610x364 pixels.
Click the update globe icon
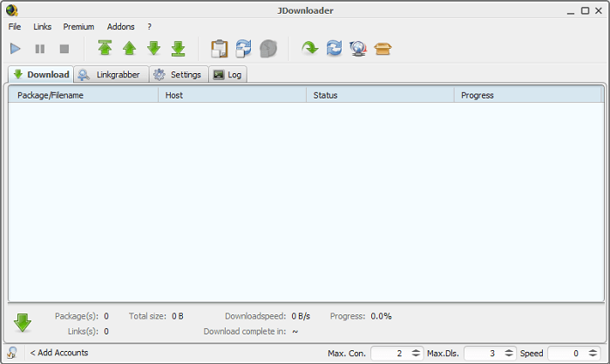tap(358, 49)
